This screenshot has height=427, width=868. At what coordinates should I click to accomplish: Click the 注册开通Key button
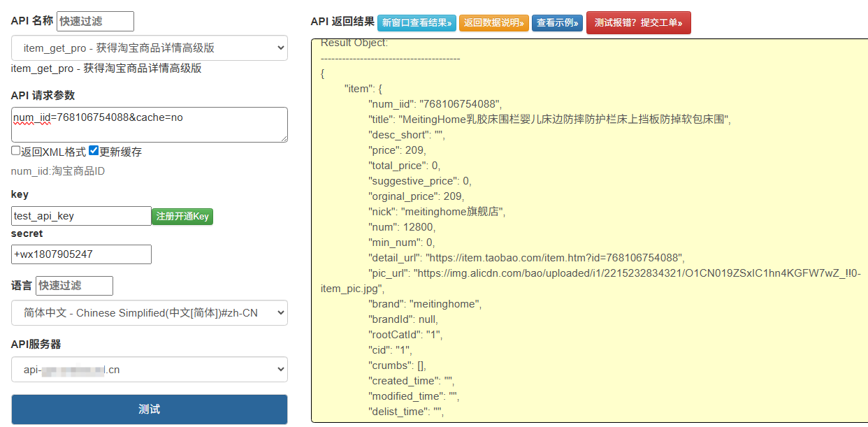(182, 217)
